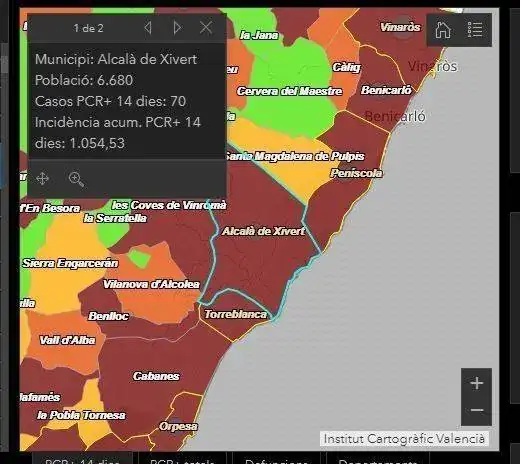Select Vall d'Alba municipality label
Screen dimensions: 520x464
67,340
